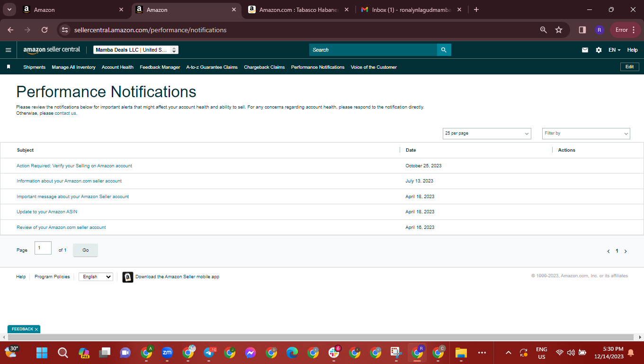Open Chargeback Claims
Viewport: 644px width, 364px height.
point(264,67)
